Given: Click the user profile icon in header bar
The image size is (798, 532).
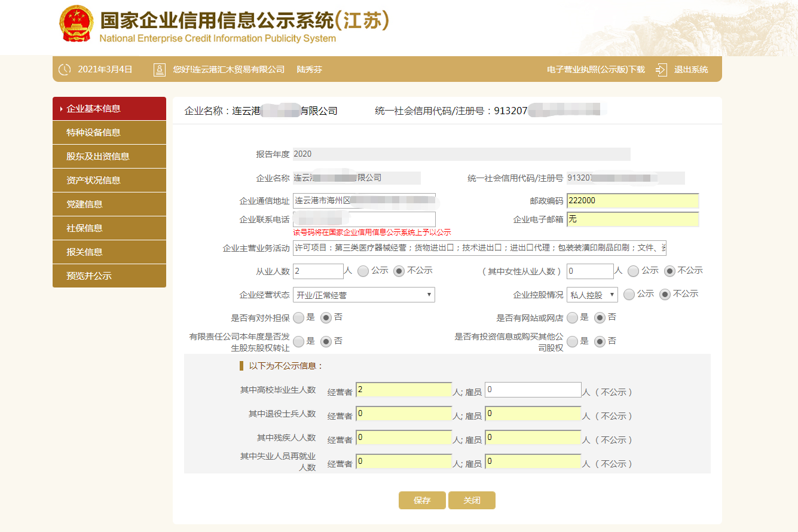Looking at the screenshot, I should [x=160, y=69].
